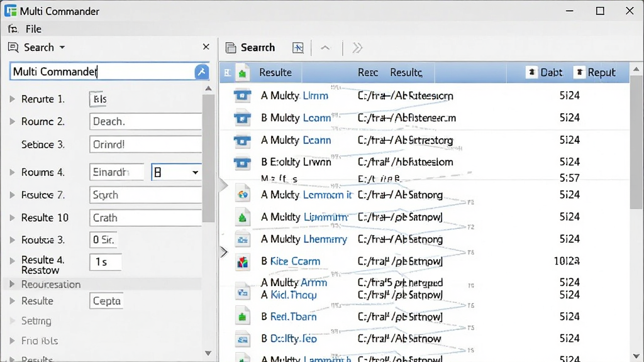Click the small blue icon at header row start
Screen dimensions: 644x362
227,73
